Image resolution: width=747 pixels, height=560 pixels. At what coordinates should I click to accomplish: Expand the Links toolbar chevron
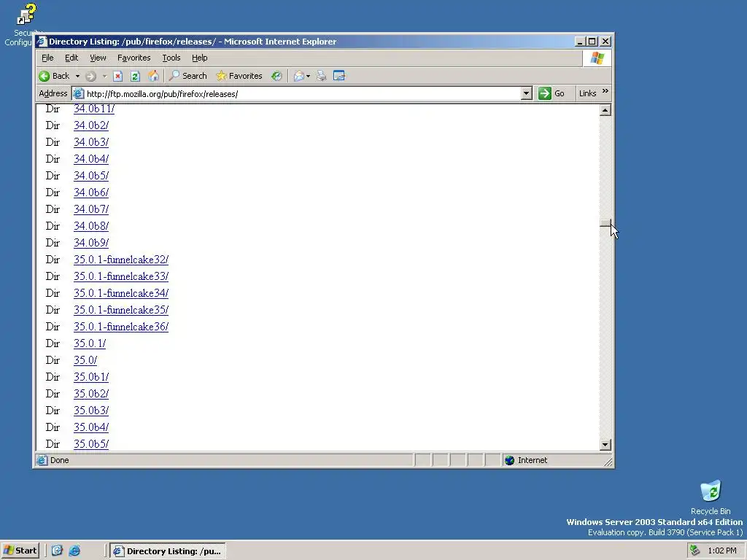[x=605, y=91]
